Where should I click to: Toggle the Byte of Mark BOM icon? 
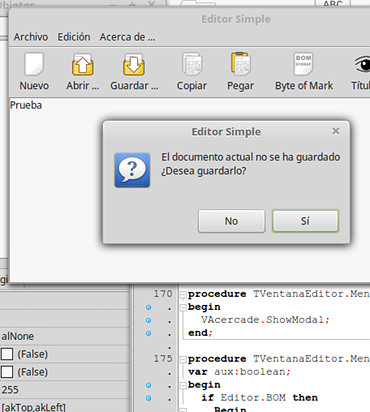[x=303, y=64]
